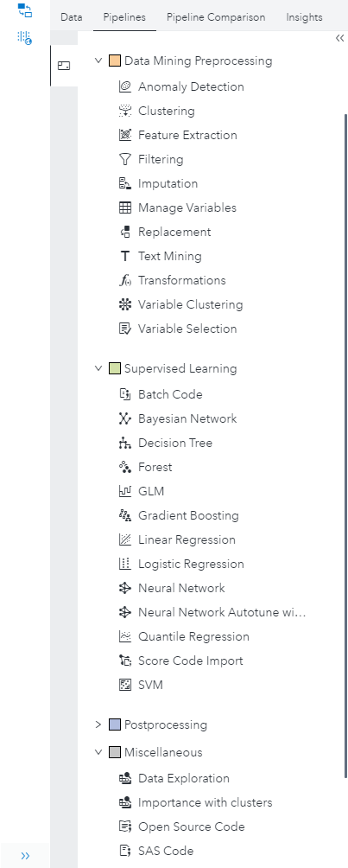Click the orange Data Mining Preprocessing swatch
This screenshot has height=868, width=348.
[x=115, y=61]
